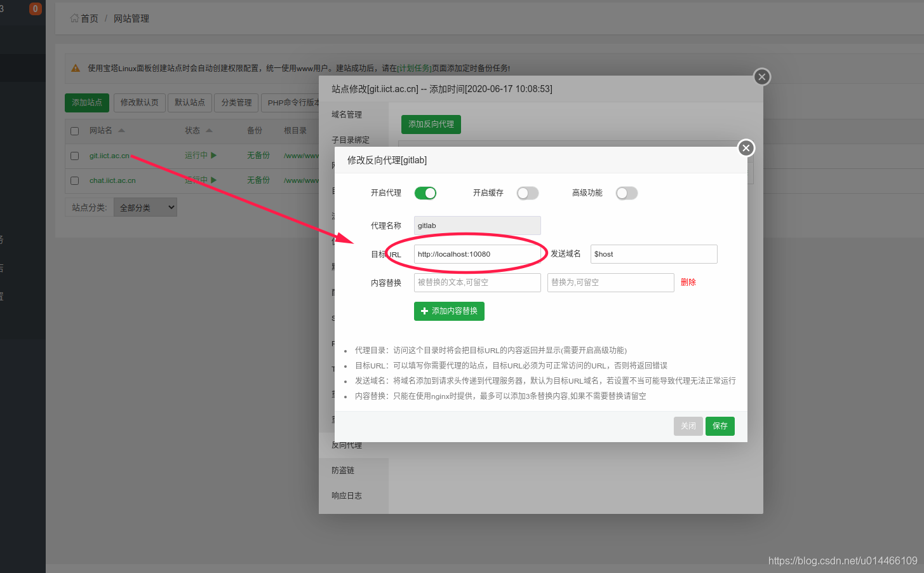This screenshot has width=924, height=573.
Task: Close the 站点修改 window with X icon
Action: coord(762,77)
